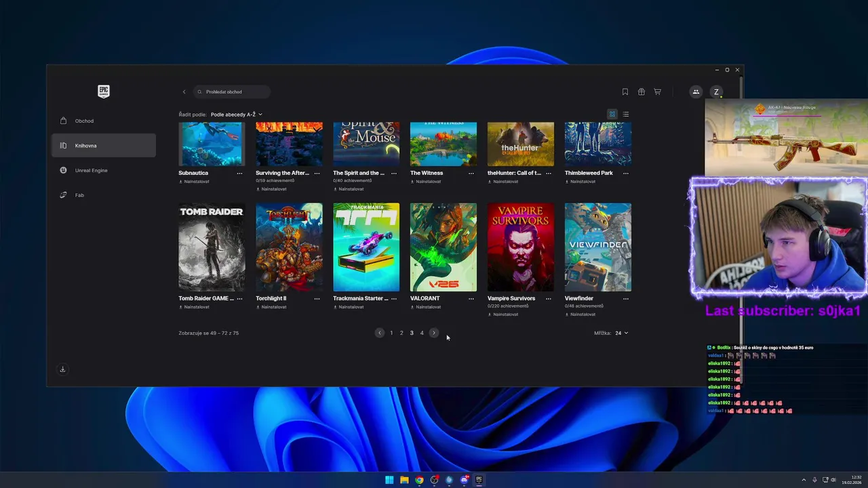Click Epic Games Launcher taskbar icon
The height and width of the screenshot is (488, 868).
(x=479, y=480)
